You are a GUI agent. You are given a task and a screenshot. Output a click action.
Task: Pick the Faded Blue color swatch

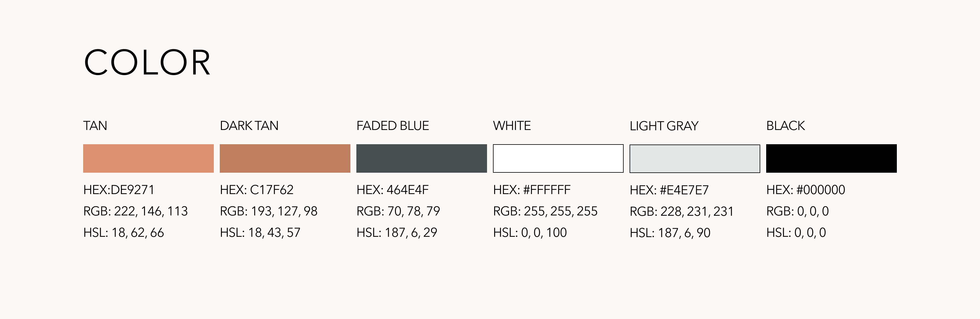pos(421,158)
